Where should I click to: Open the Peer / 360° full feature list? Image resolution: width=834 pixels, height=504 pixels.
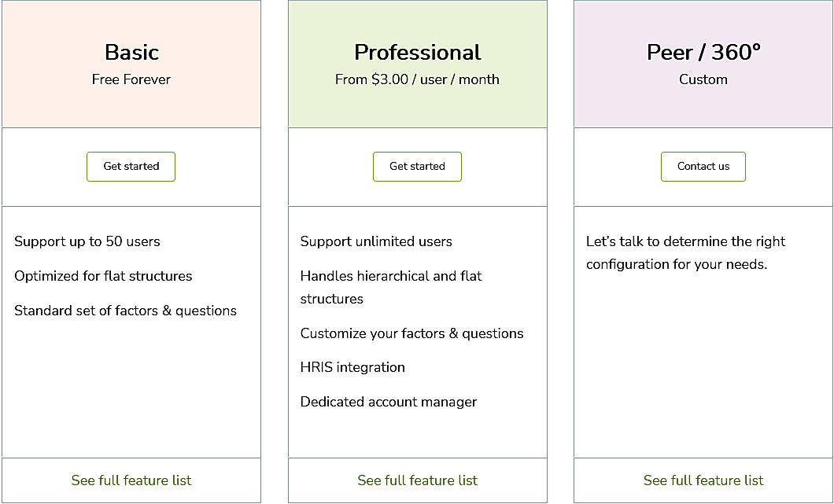pyautogui.click(x=703, y=480)
